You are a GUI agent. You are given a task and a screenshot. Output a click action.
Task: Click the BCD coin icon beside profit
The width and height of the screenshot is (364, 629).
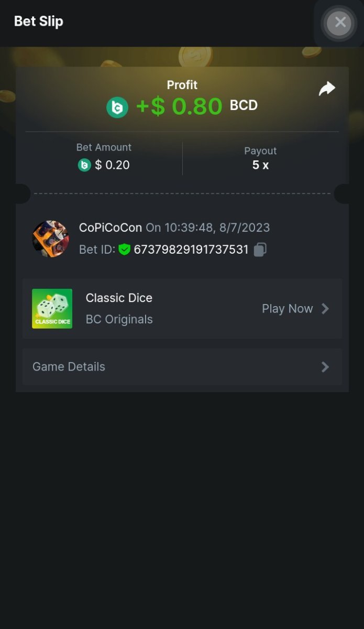tap(117, 107)
